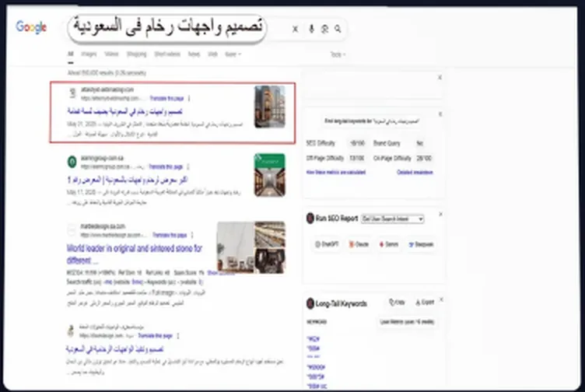Click the third result's large white-room thumbnail
Viewport: 585px width, 392px height.
236,247
